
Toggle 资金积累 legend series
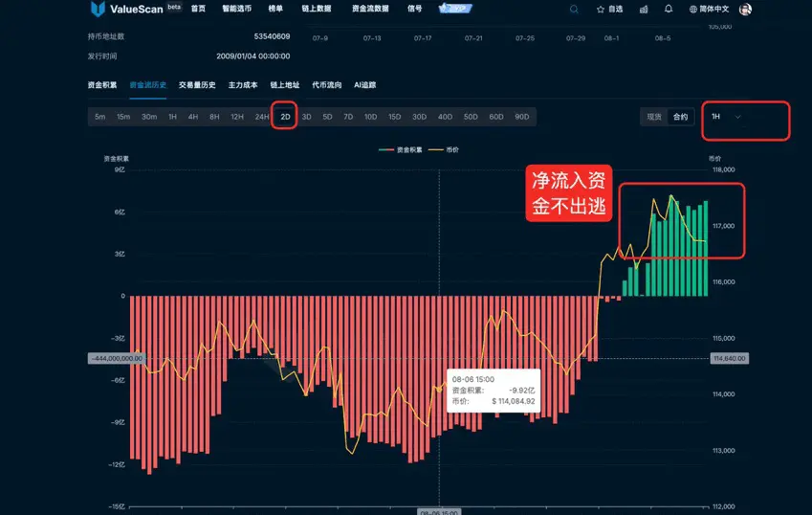pyautogui.click(x=401, y=149)
